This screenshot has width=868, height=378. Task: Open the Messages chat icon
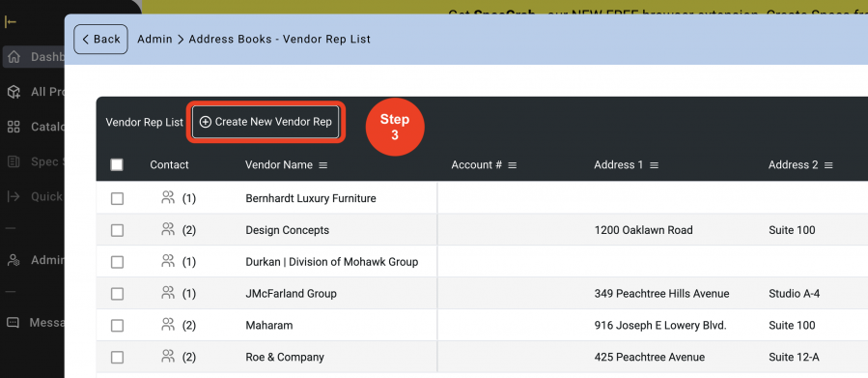(14, 323)
